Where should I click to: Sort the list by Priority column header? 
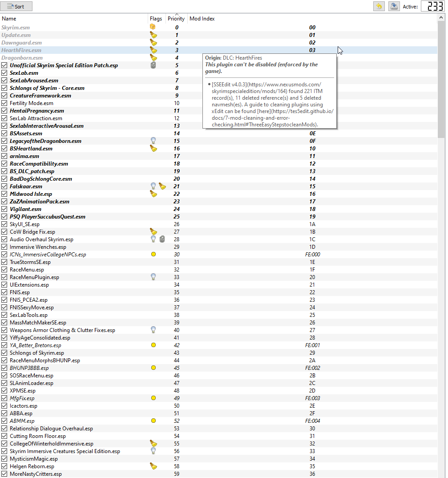pos(176,19)
